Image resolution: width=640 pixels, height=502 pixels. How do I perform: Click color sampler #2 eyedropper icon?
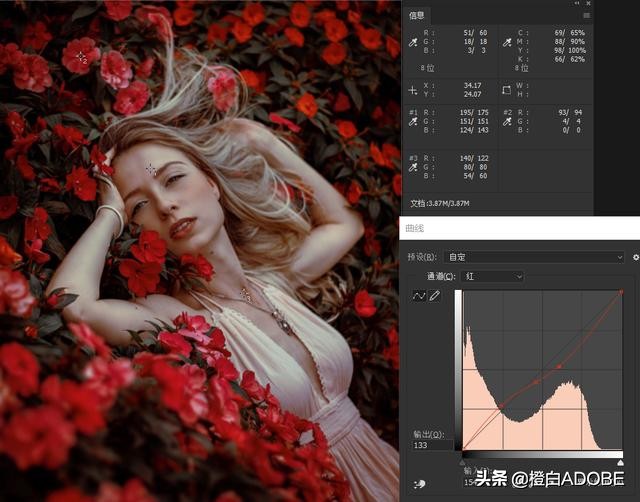[x=507, y=122]
